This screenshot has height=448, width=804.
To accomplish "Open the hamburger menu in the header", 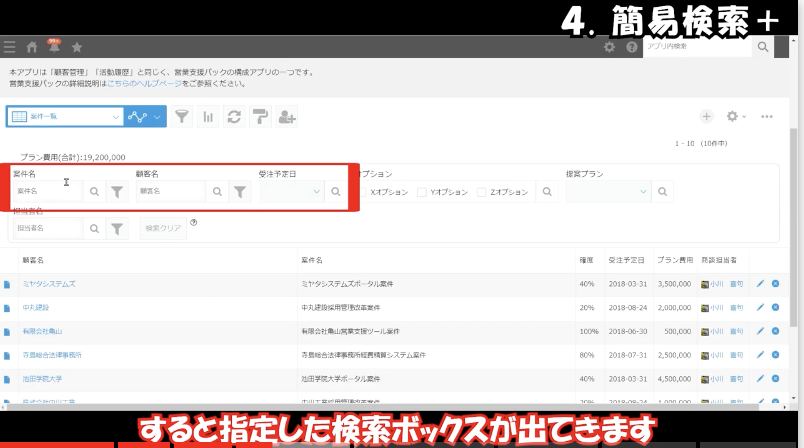I will pos(10,46).
